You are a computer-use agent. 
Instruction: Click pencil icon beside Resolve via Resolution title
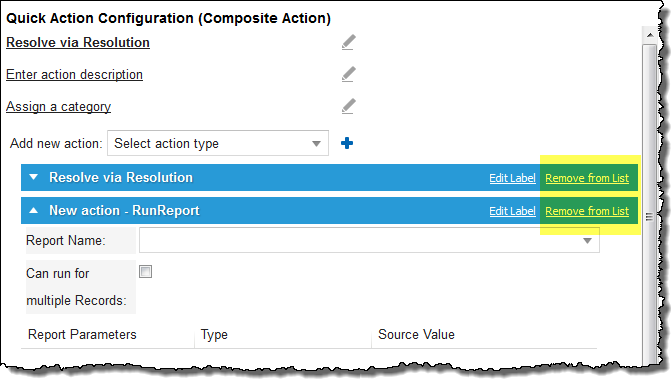click(348, 42)
